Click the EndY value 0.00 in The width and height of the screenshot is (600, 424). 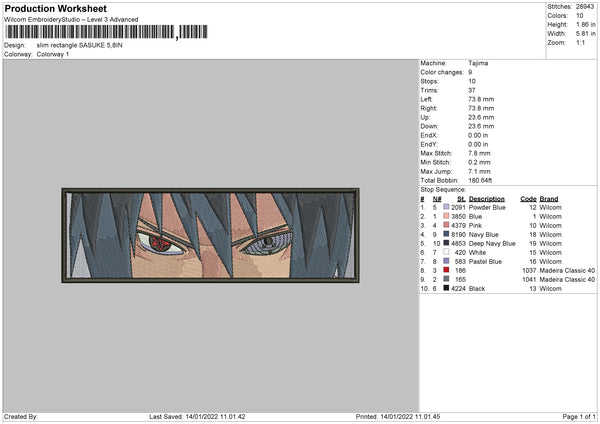point(478,144)
